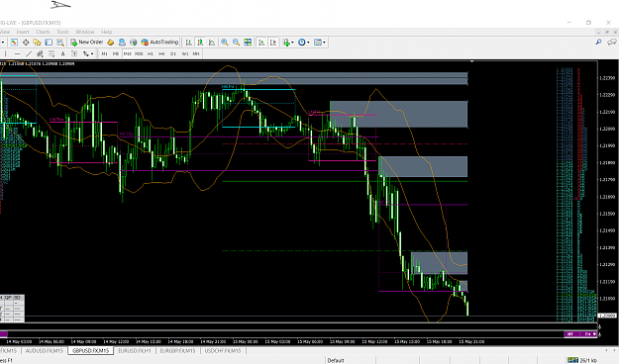Open the search magnifier at top right
The image size is (619, 364).
coord(598,43)
